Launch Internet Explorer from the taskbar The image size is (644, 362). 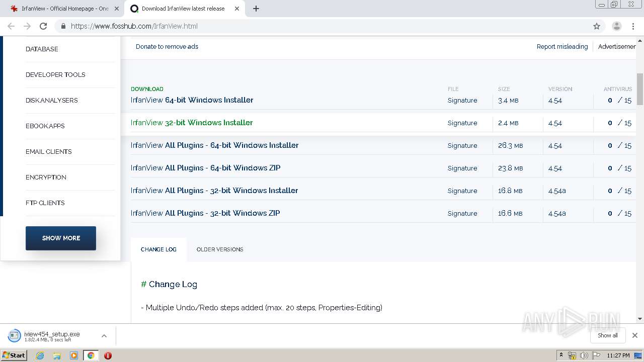pyautogui.click(x=40, y=355)
